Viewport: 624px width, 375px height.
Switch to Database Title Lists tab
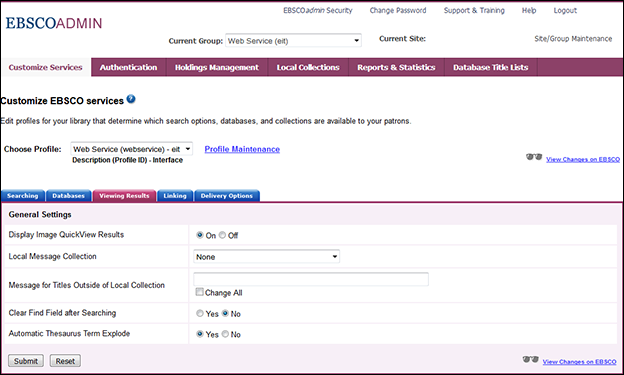click(x=491, y=67)
